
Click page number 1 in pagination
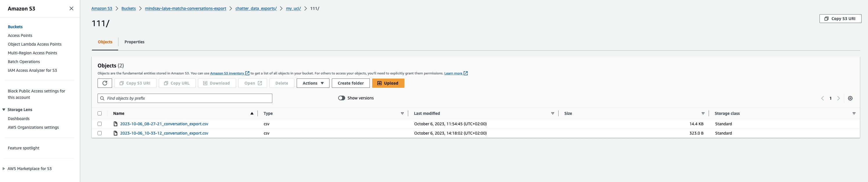tap(831, 98)
